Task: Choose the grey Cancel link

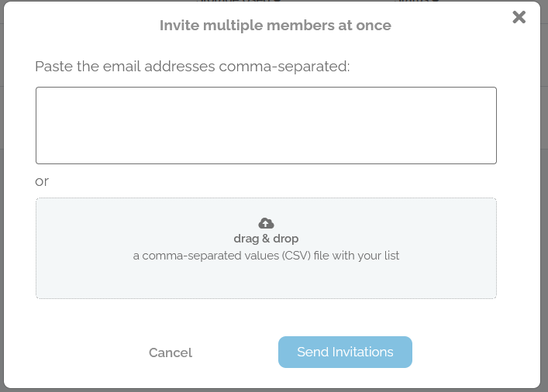Action: click(x=171, y=352)
